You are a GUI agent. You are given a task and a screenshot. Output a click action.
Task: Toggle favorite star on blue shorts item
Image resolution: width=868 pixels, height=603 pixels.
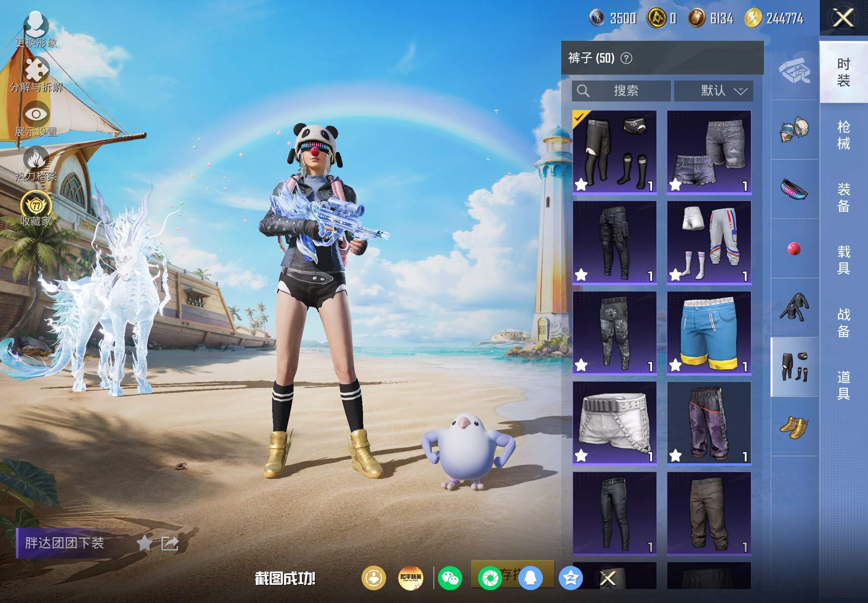pyautogui.click(x=675, y=365)
